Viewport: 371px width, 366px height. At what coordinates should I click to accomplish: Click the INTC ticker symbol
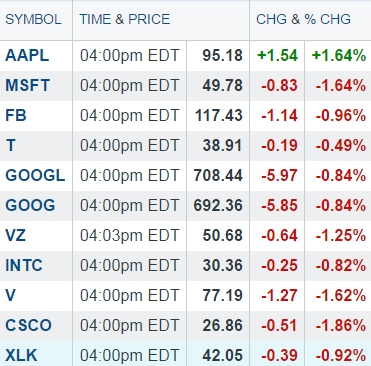[24, 265]
